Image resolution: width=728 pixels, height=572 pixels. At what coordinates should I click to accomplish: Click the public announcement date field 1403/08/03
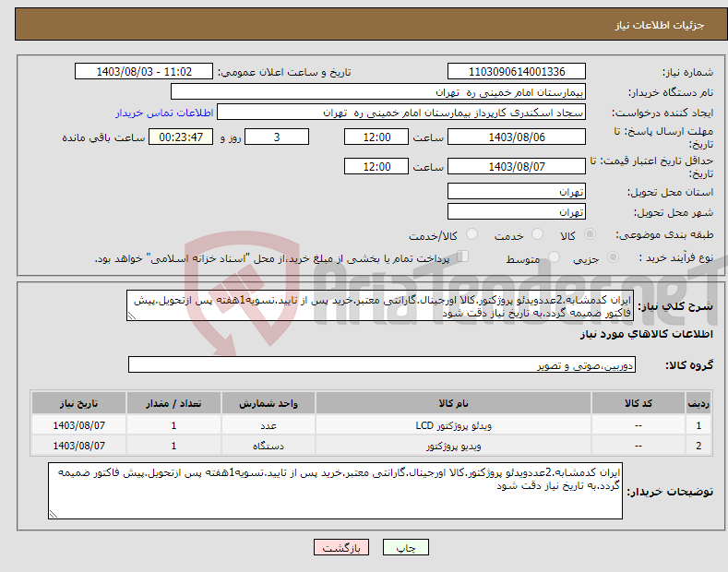click(143, 72)
